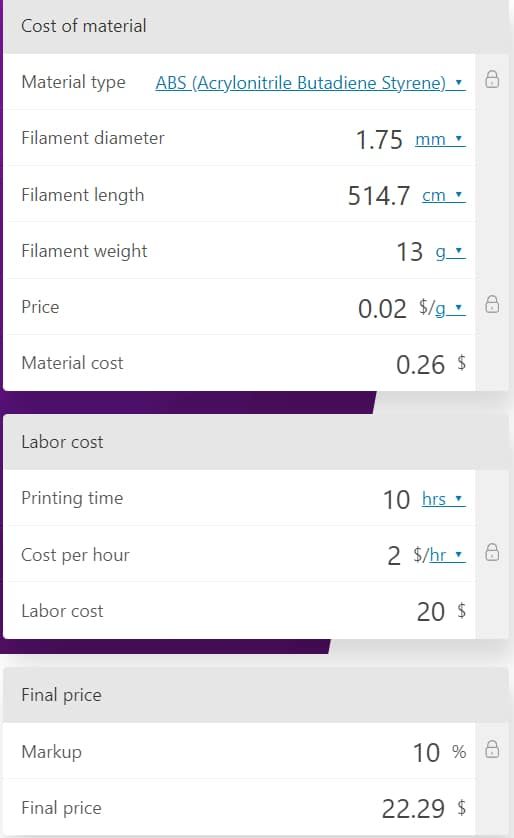Image resolution: width=514 pixels, height=838 pixels.
Task: Open the cost per hour unit selector
Action: 439,555
